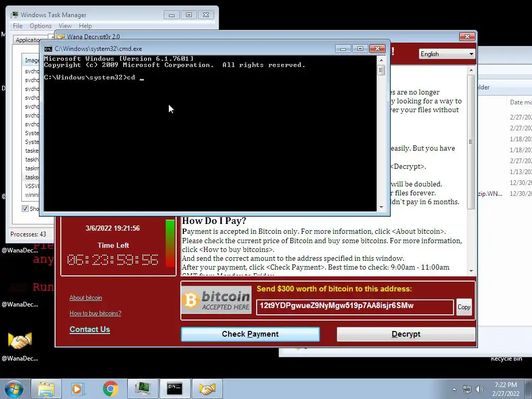Click the Check Payment button
The height and width of the screenshot is (399, 532).
[250, 334]
